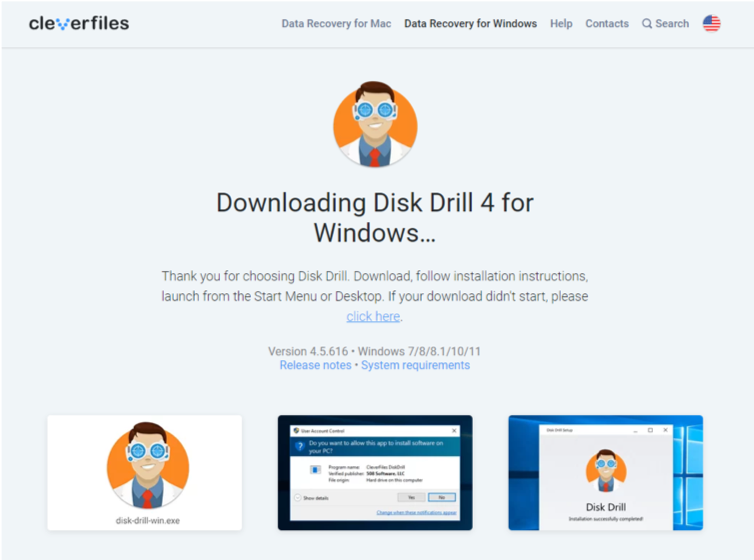Image resolution: width=754 pixels, height=560 pixels.
Task: Open the Release notes link
Action: (315, 365)
